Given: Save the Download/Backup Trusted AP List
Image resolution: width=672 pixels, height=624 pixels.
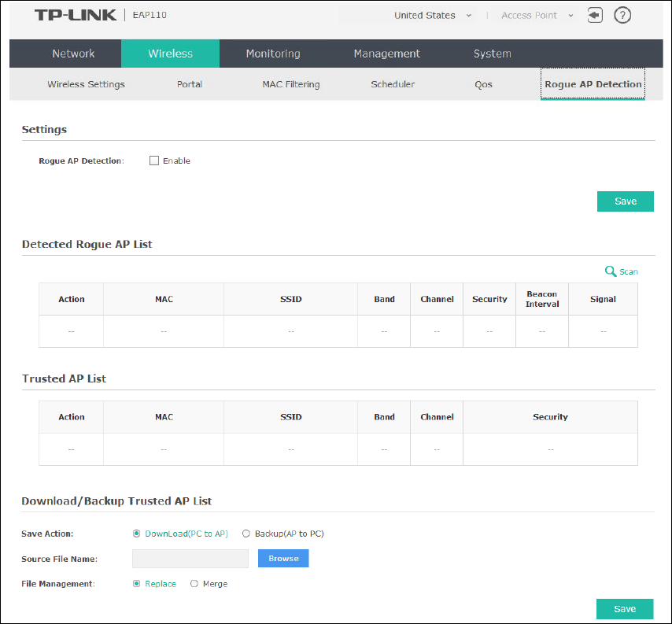Looking at the screenshot, I should (x=625, y=609).
